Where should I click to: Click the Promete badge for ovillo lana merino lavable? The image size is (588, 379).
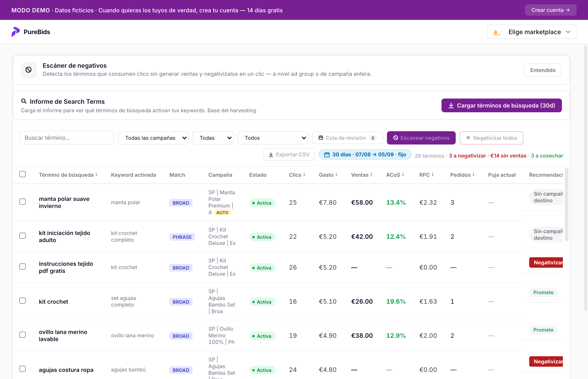point(543,330)
